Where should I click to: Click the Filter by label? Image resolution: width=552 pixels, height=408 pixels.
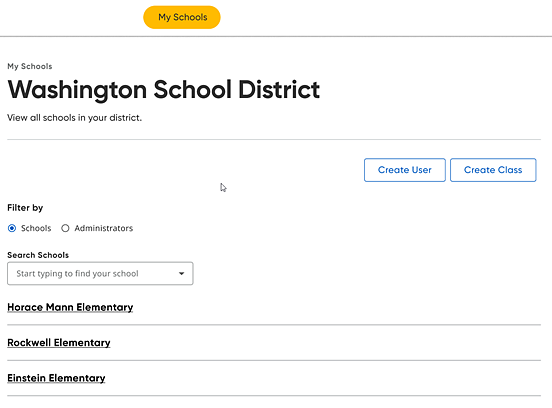click(x=25, y=208)
